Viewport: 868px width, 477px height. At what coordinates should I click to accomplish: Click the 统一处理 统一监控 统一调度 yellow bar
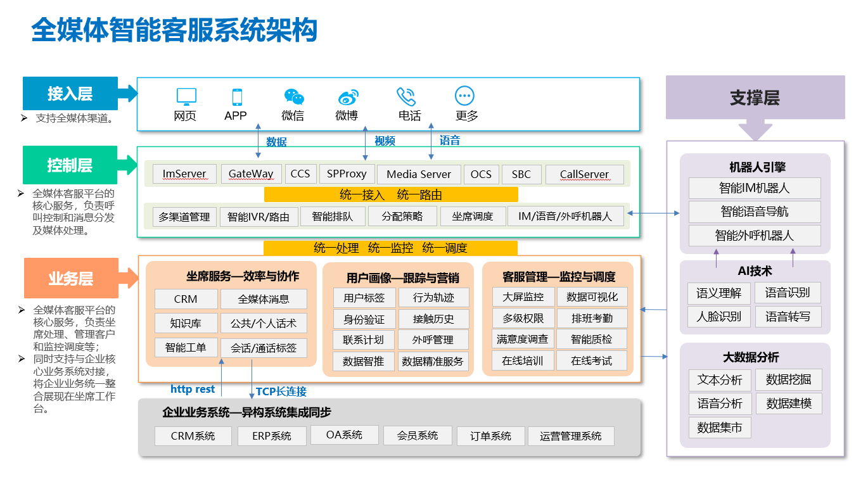pyautogui.click(x=390, y=248)
